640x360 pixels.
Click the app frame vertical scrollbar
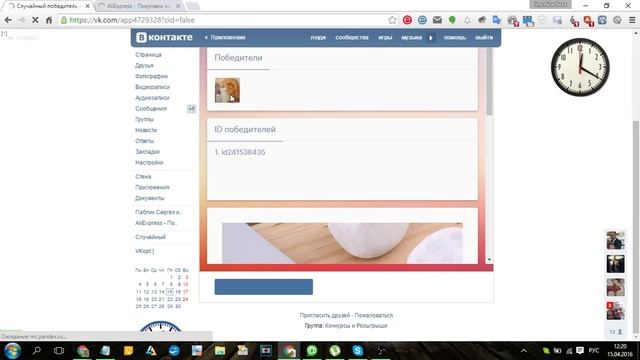489,82
